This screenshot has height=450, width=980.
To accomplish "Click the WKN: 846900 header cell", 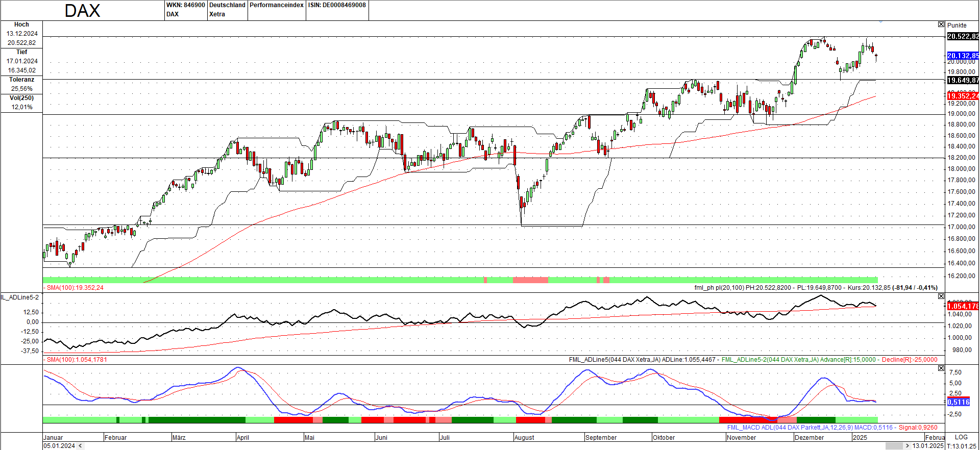I will [185, 10].
